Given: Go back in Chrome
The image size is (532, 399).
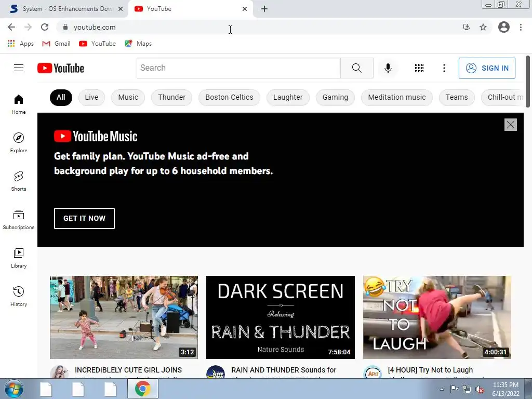Looking at the screenshot, I should pyautogui.click(x=11, y=27).
